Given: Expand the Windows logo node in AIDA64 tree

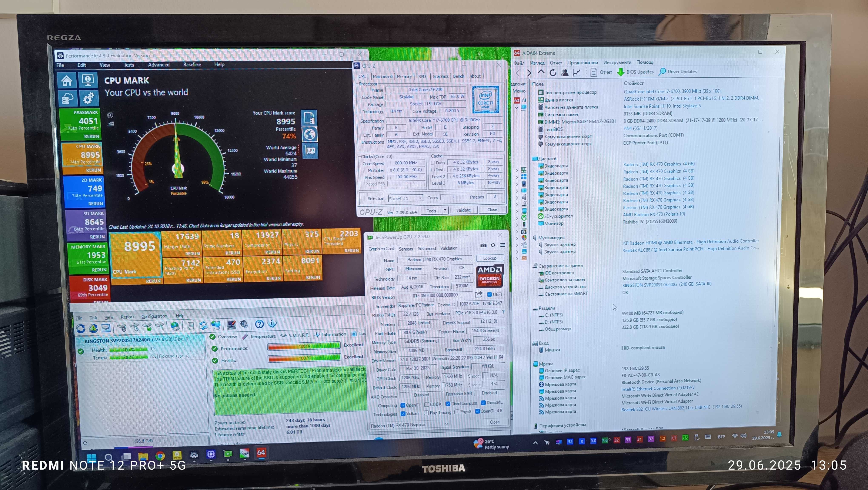Looking at the screenshot, I should (517, 177).
